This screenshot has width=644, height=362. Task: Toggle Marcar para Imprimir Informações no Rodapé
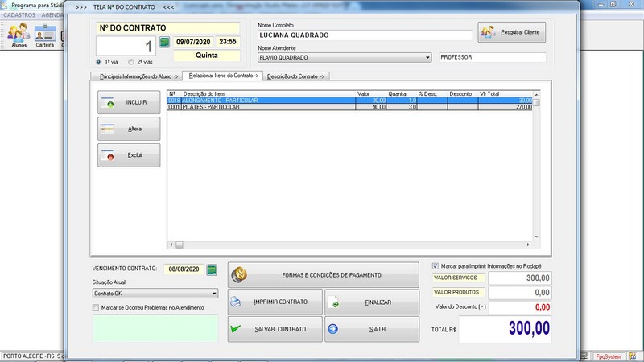[436, 266]
